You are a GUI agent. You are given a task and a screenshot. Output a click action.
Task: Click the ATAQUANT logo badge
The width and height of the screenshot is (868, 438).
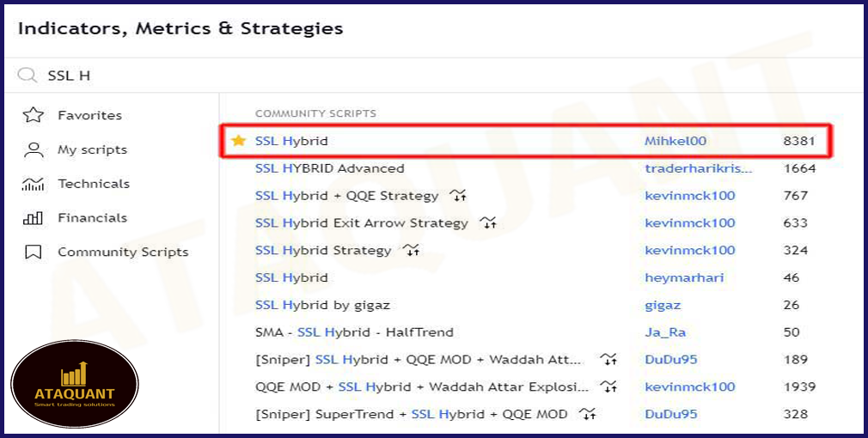(x=75, y=384)
